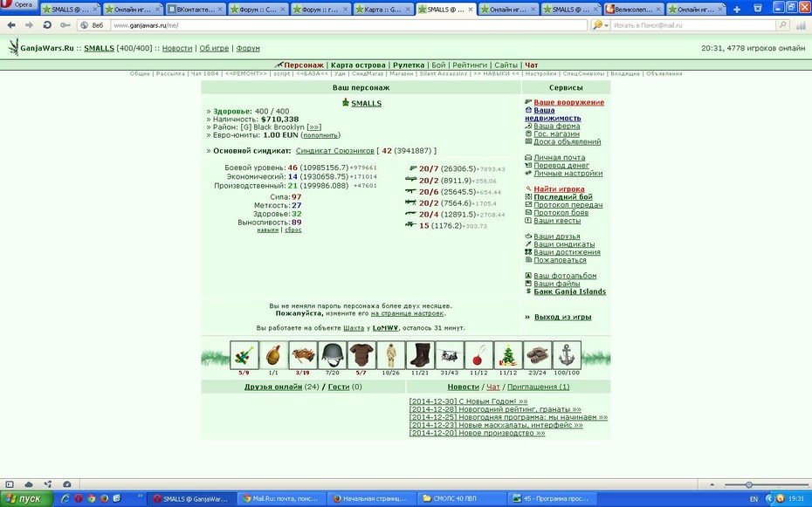
Task: Open the red ornament ball slot 11/12
Action: (x=478, y=355)
